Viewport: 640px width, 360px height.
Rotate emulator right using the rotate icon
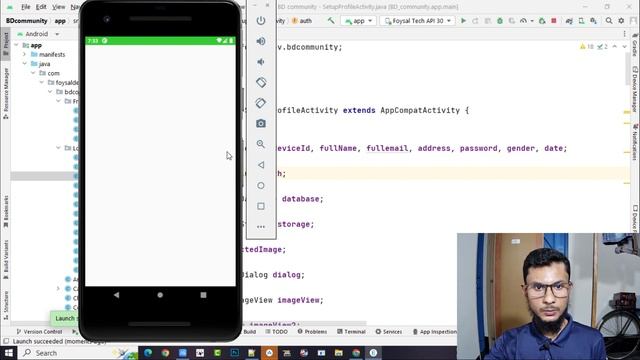click(x=261, y=103)
